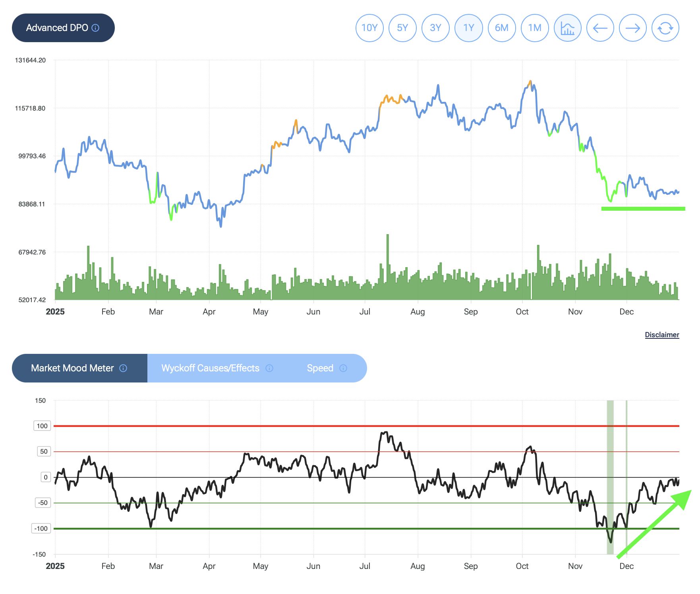This screenshot has height=594, width=700.
Task: Switch to the 5Y time range
Action: pyautogui.click(x=402, y=28)
